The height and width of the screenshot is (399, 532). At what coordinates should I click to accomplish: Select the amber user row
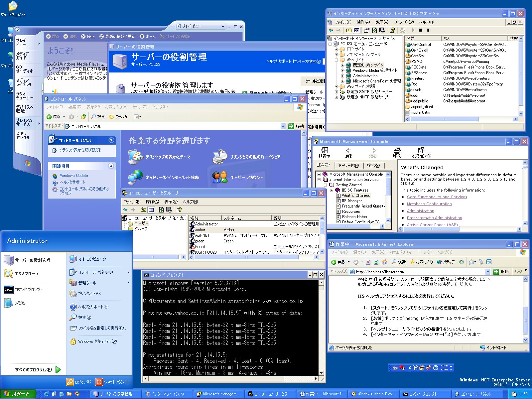[x=254, y=230]
